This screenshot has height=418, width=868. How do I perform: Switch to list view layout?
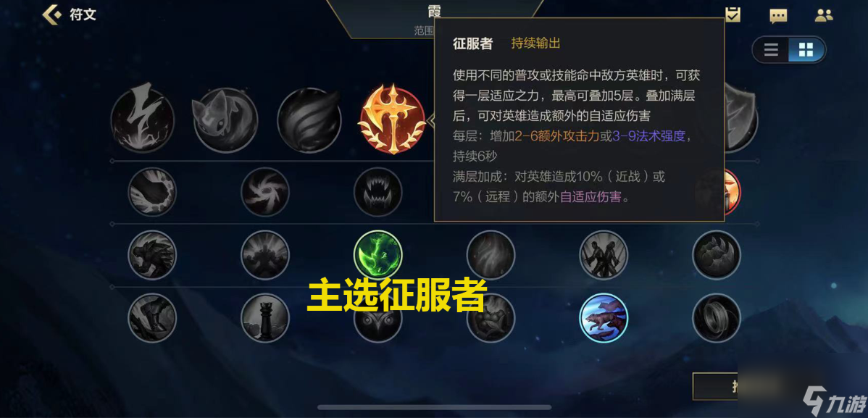[x=771, y=51]
